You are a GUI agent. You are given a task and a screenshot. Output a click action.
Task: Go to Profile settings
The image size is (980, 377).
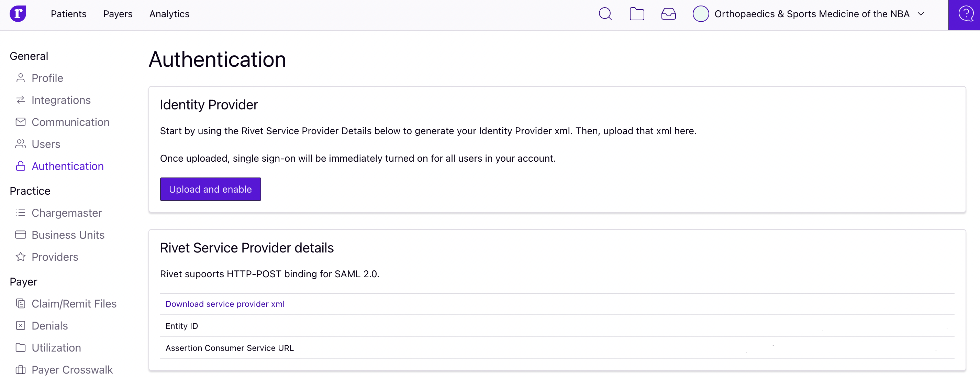point(47,78)
